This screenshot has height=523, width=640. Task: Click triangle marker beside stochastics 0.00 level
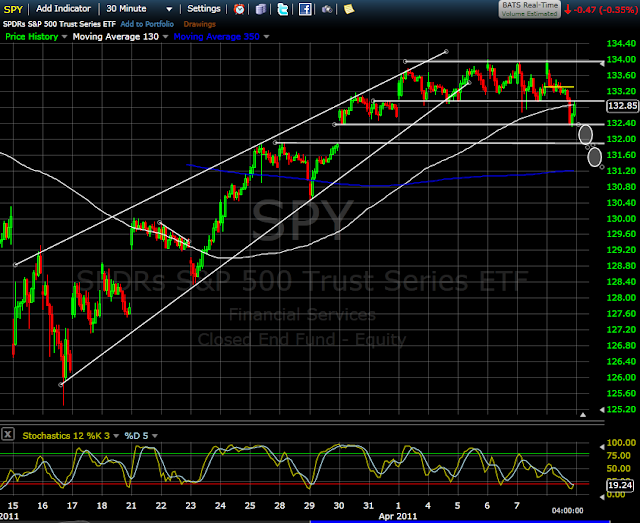[x=602, y=497]
